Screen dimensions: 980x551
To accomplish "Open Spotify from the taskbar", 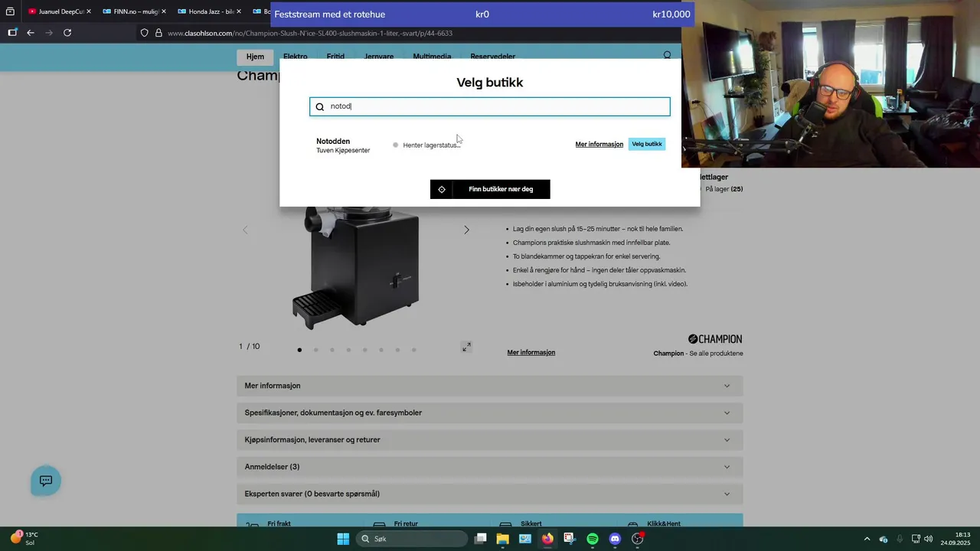I will point(593,539).
